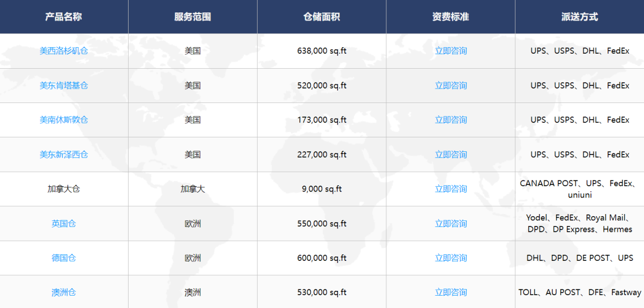
Task: Click 立即咨询 in the 美东肯塔基仓 row
Action: [x=451, y=85]
